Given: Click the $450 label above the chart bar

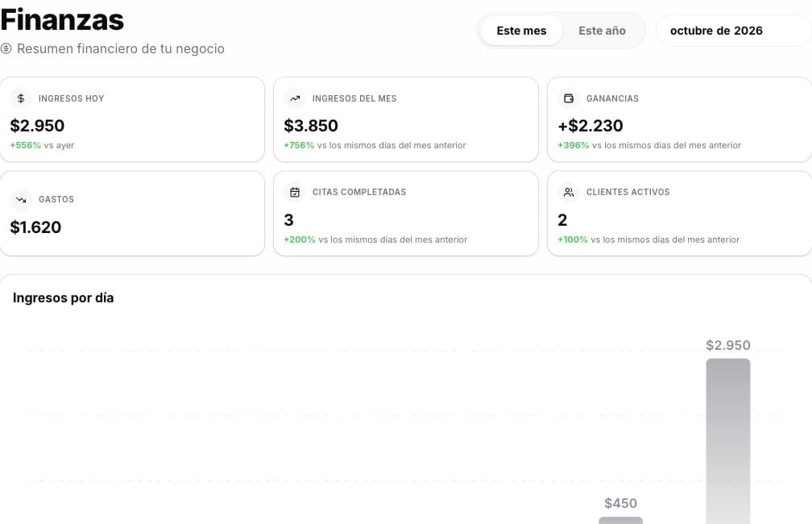Looking at the screenshot, I should (620, 503).
